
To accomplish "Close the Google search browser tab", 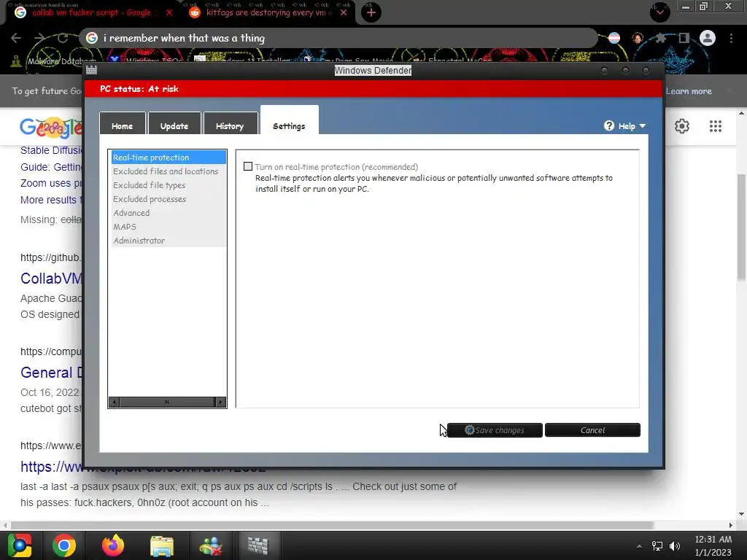I will [x=169, y=13].
